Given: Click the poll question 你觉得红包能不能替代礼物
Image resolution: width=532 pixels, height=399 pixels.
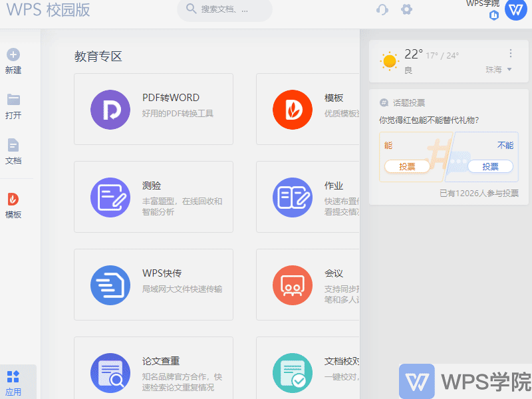Looking at the screenshot, I should tap(429, 120).
